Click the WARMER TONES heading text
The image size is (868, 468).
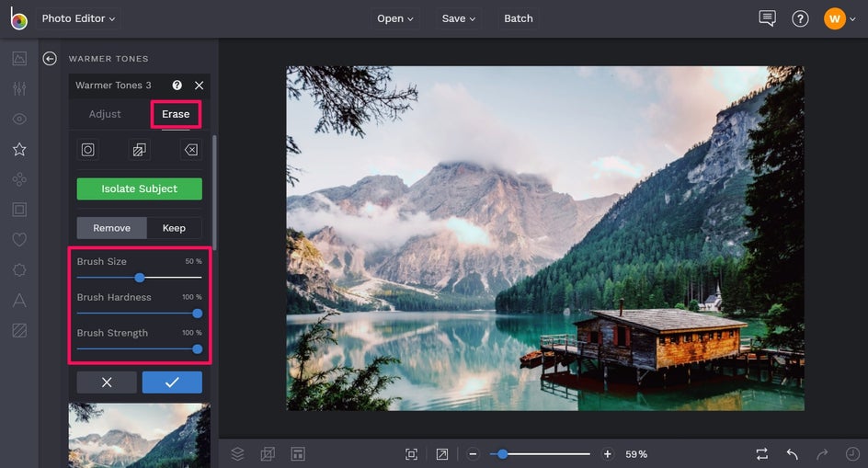click(108, 59)
